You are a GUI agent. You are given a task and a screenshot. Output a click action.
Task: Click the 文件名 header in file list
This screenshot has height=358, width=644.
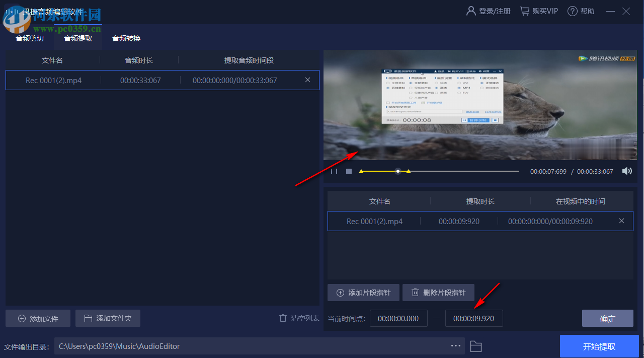click(x=52, y=60)
